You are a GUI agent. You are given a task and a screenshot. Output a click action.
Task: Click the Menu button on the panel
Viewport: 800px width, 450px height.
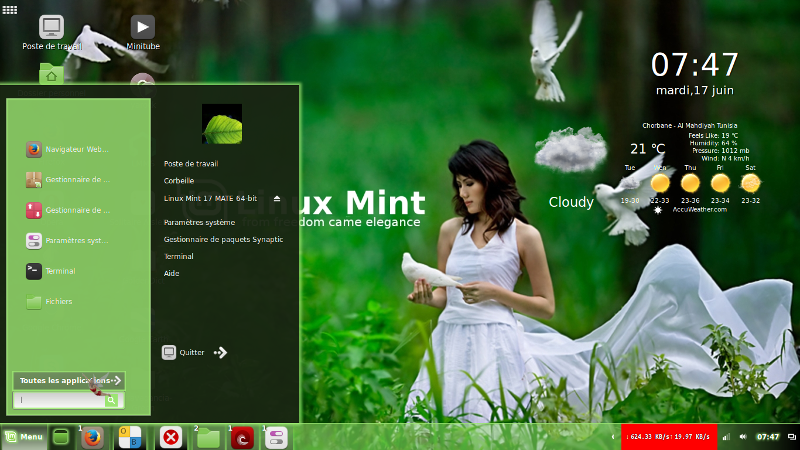[23, 437]
